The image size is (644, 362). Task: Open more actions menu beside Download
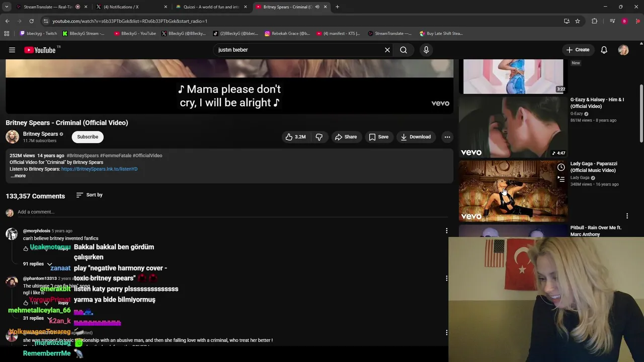click(447, 137)
